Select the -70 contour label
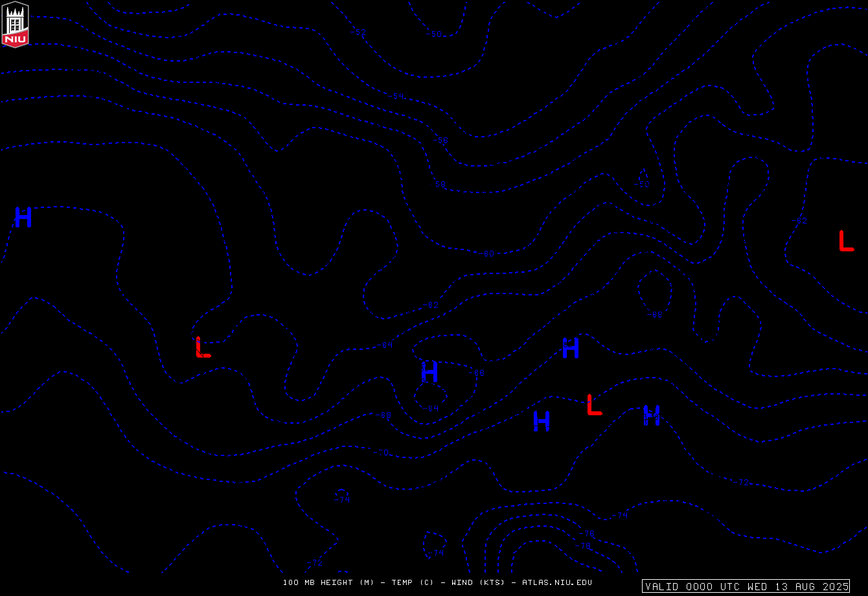The height and width of the screenshot is (596, 868). click(382, 453)
